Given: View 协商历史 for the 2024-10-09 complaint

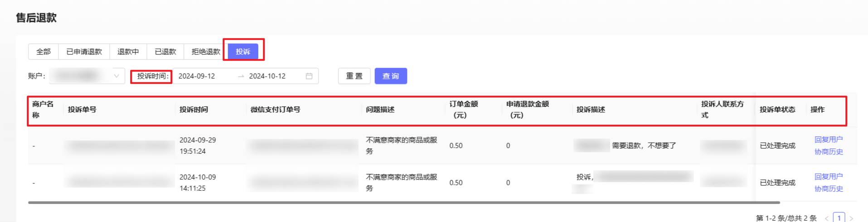Looking at the screenshot, I should pyautogui.click(x=828, y=189).
